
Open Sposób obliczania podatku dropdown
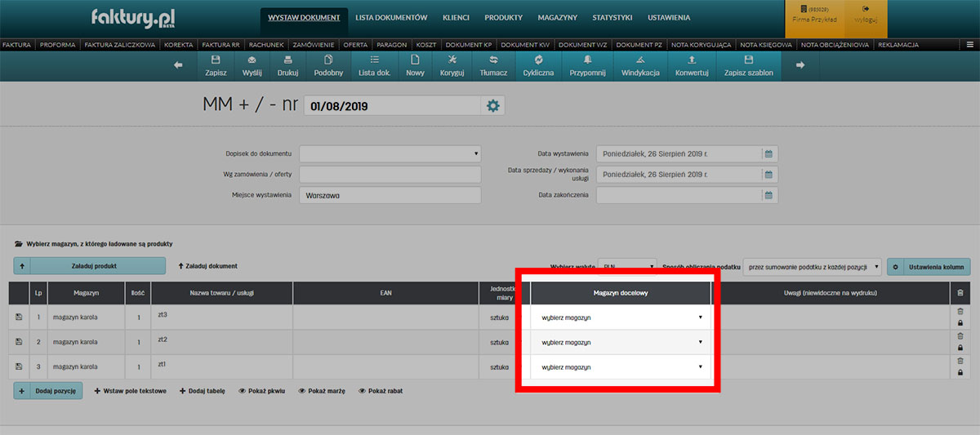(x=813, y=266)
